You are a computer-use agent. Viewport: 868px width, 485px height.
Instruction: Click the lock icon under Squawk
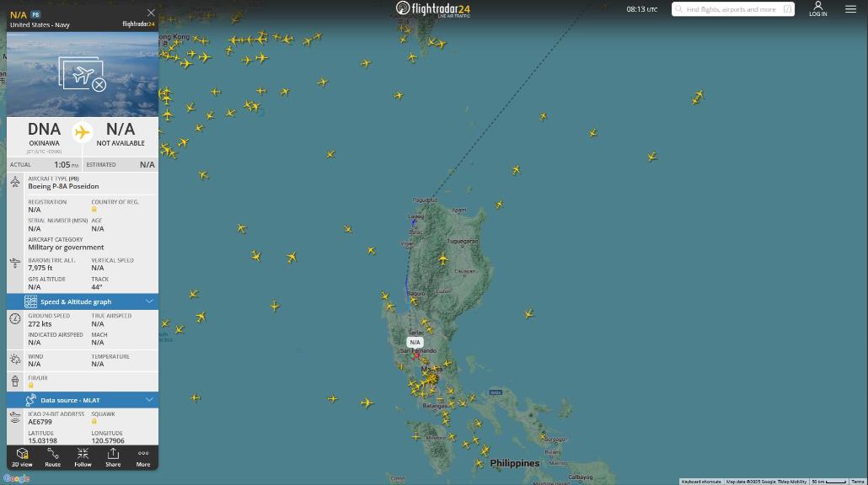tap(94, 421)
